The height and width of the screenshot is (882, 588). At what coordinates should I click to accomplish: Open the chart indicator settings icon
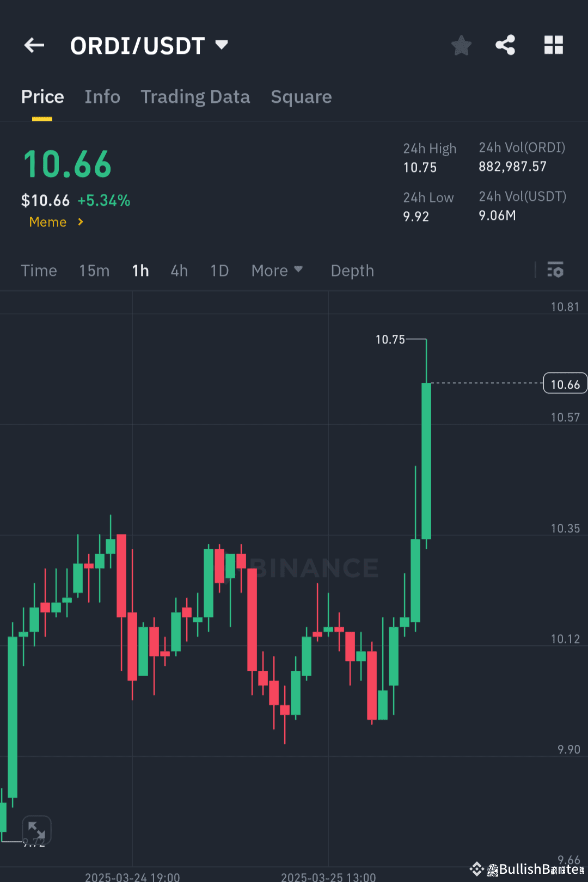(555, 271)
